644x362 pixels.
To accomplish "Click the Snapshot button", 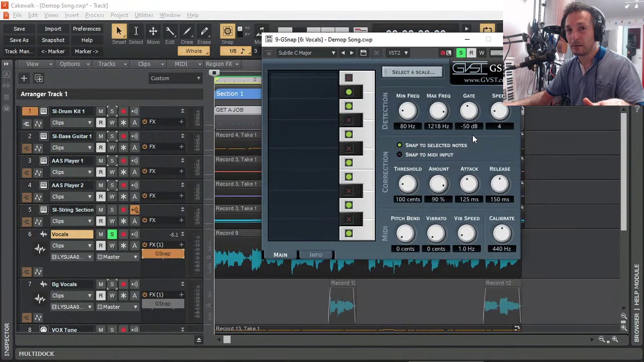I will [x=53, y=40].
